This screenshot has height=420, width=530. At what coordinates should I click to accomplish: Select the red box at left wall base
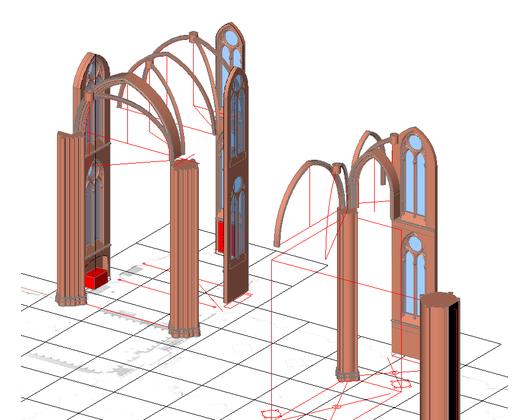tap(96, 278)
